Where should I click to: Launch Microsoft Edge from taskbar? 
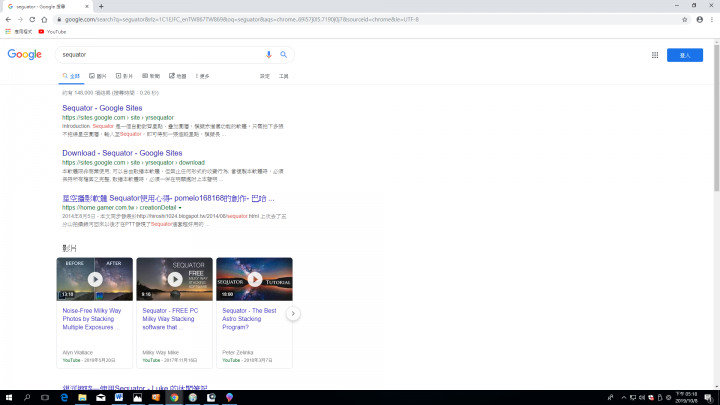[x=64, y=398]
